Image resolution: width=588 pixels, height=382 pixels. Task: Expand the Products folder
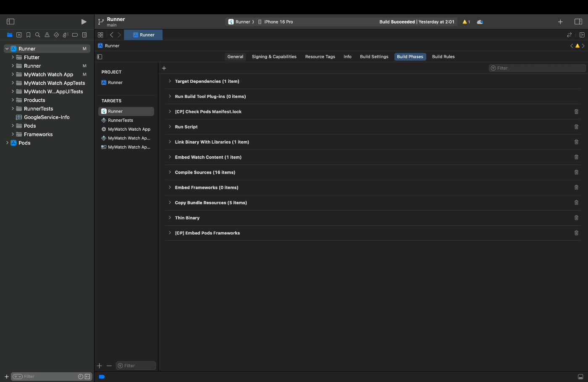13,100
